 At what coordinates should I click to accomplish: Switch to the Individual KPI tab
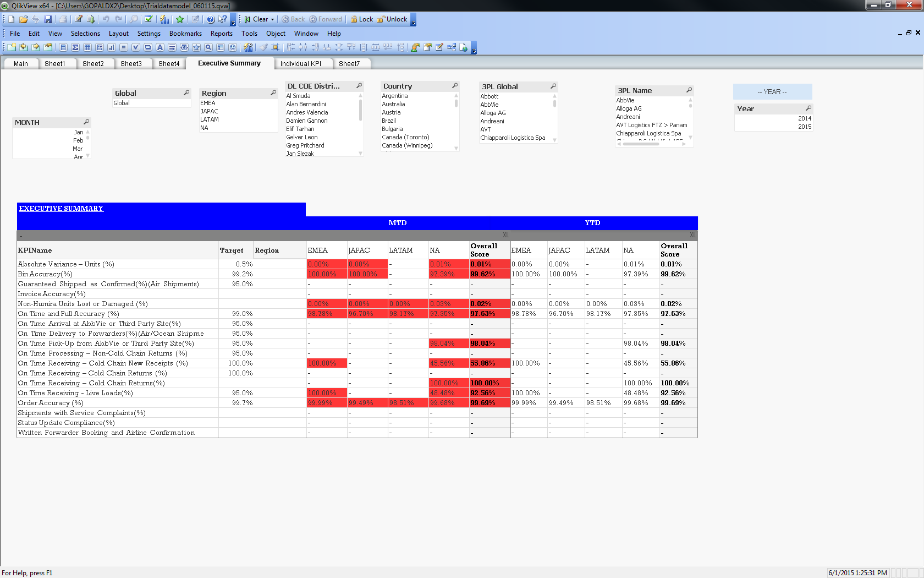(x=301, y=64)
